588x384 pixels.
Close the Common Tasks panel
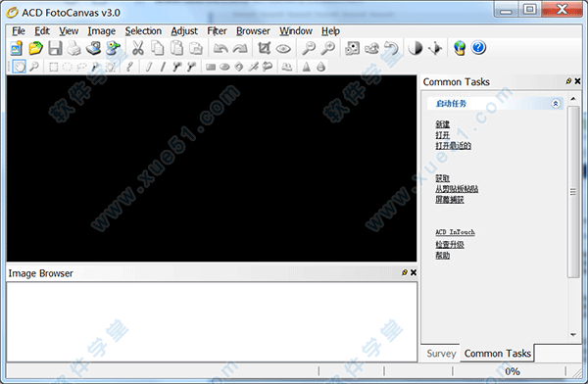tap(577, 81)
